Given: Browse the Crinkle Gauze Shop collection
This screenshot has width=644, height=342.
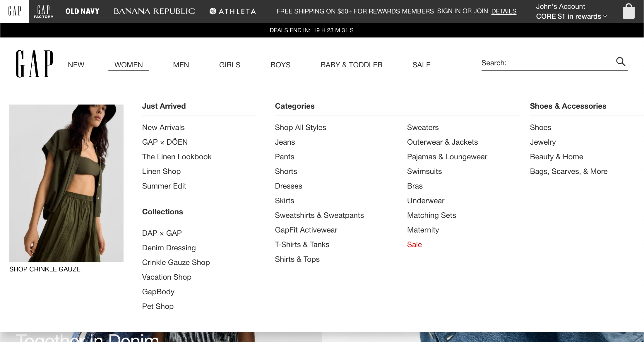Looking at the screenshot, I should [x=176, y=262].
